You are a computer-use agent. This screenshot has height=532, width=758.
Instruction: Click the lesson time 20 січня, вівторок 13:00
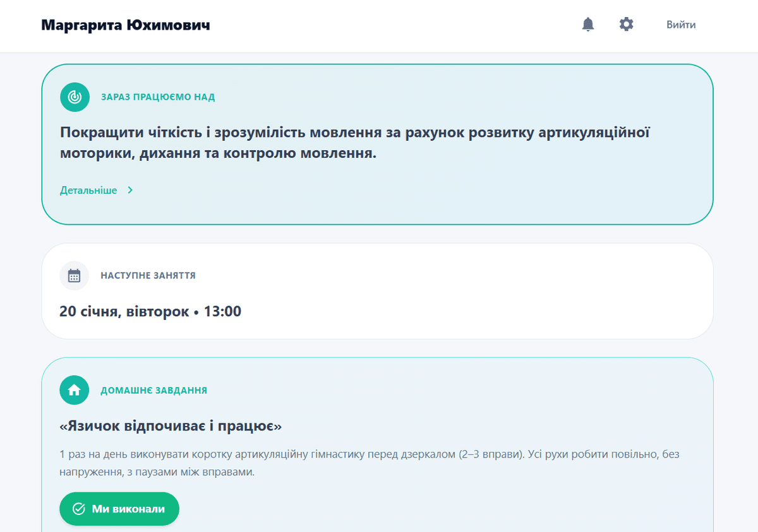tap(152, 310)
